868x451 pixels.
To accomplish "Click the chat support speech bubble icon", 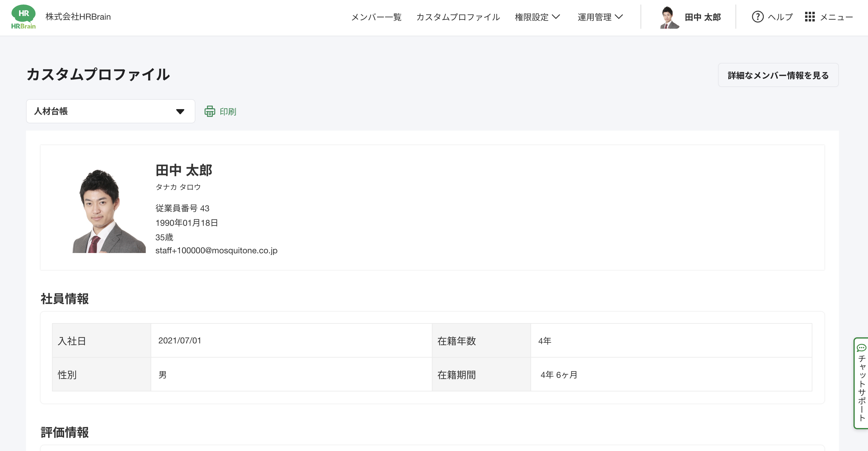I will coord(861,348).
